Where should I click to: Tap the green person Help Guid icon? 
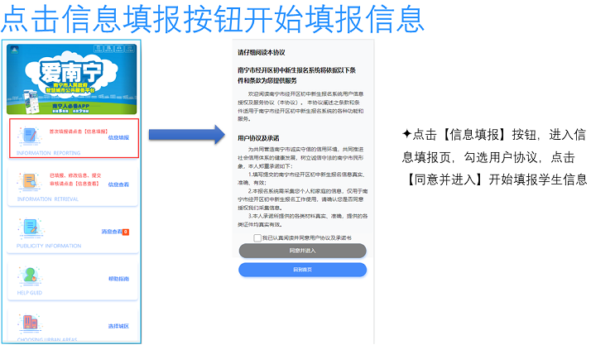point(30,275)
